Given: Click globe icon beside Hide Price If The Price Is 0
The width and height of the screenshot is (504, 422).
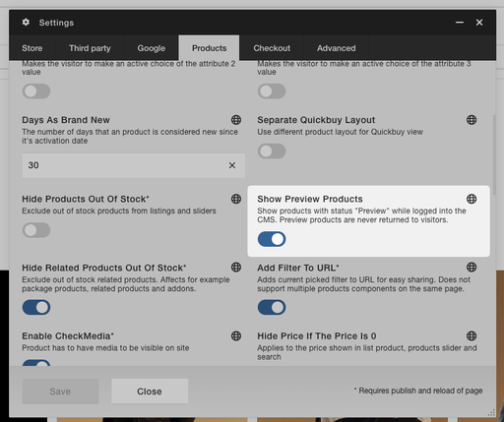Looking at the screenshot, I should [x=472, y=335].
